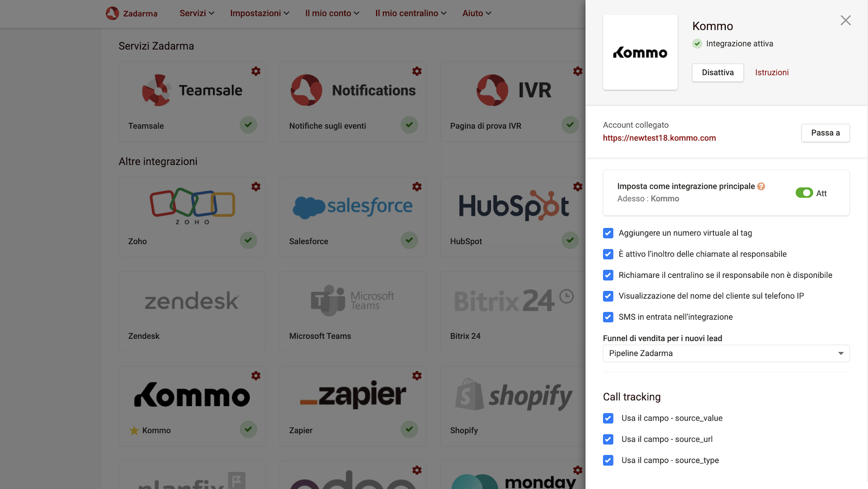Click the green check on Zapier card
This screenshot has width=868, height=489.
pyautogui.click(x=409, y=429)
